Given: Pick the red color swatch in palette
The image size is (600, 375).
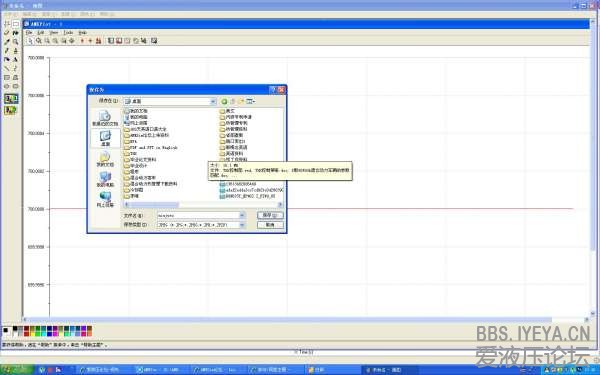Looking at the screenshot, I should (26, 334).
